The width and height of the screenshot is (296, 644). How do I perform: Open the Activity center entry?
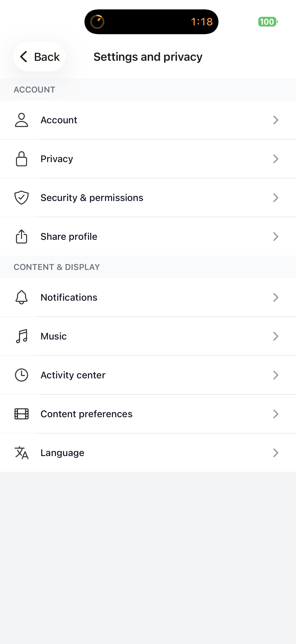[x=73, y=375]
